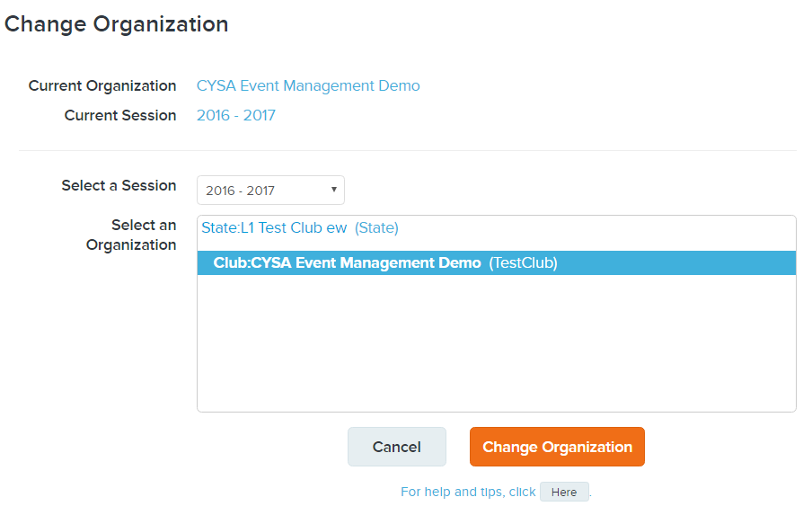812x515 pixels.
Task: Click the Cancel button
Action: (397, 447)
